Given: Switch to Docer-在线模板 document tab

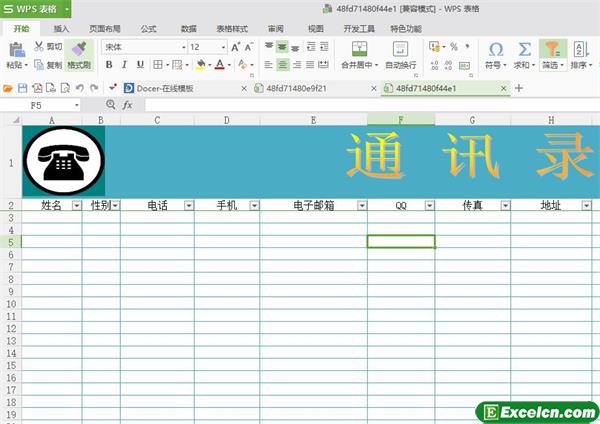Looking at the screenshot, I should click(165, 88).
